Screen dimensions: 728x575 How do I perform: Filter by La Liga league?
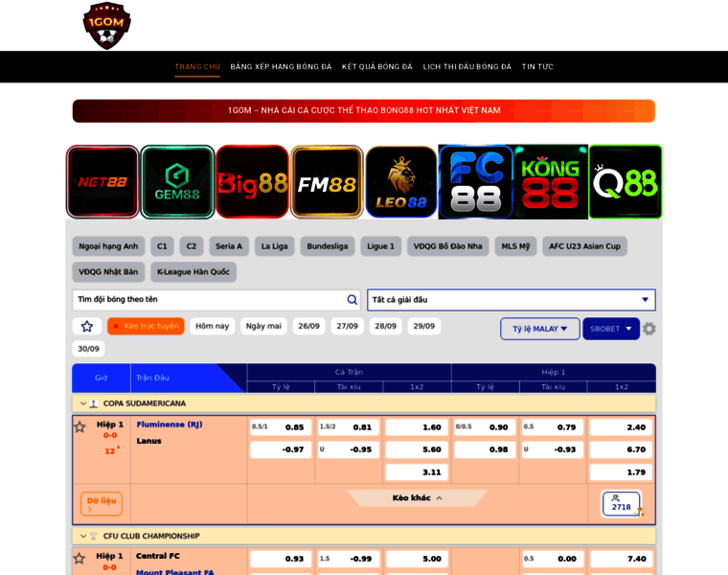click(274, 246)
